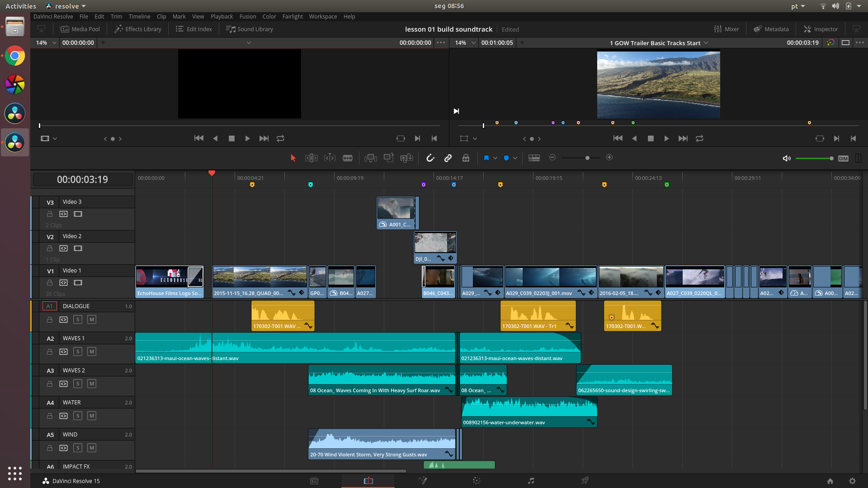This screenshot has height=488, width=868.
Task: Solo the WAVES 2 track
Action: click(78, 384)
